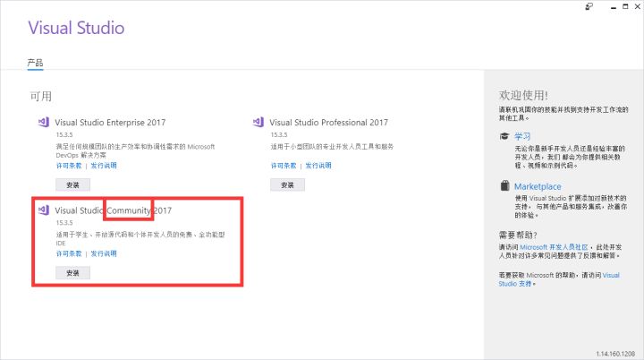This screenshot has height=360, width=644.
Task: Click the feedback icon in title bar
Action: (x=589, y=6)
